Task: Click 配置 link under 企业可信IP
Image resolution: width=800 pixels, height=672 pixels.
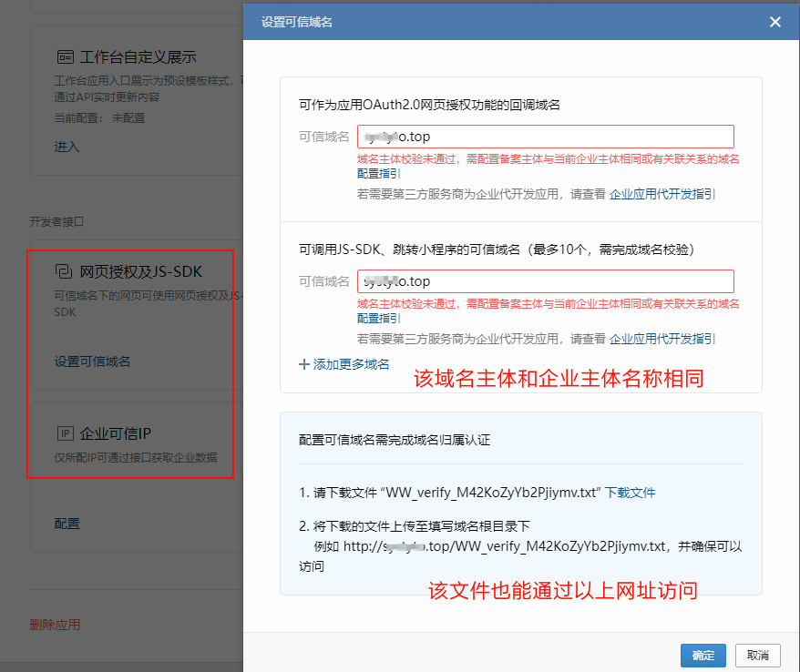Action: point(67,524)
